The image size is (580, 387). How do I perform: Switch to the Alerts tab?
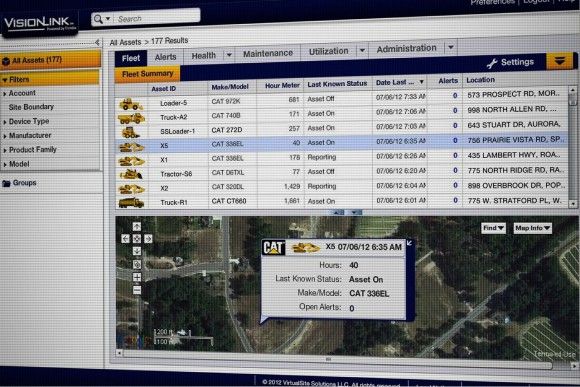click(165, 57)
